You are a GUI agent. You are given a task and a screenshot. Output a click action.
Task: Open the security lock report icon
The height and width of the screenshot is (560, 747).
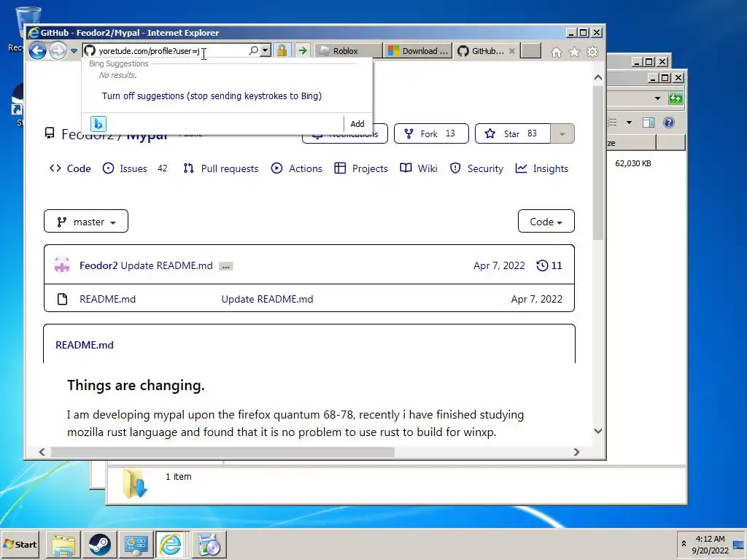[x=282, y=50]
